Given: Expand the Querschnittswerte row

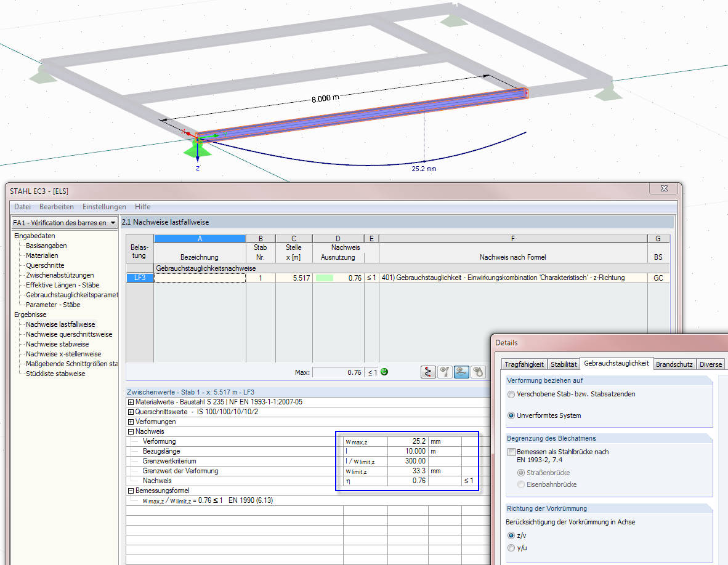Looking at the screenshot, I should point(131,412).
